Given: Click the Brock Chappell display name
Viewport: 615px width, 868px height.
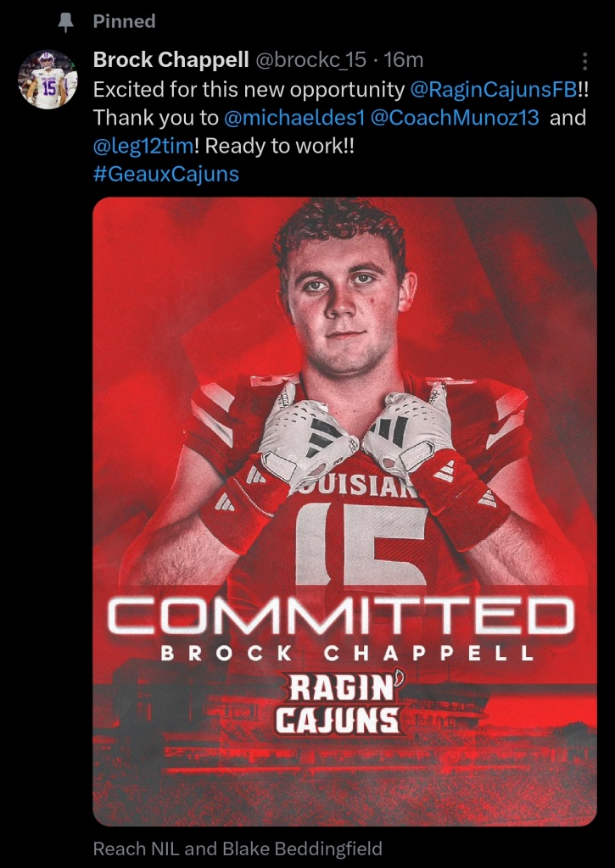Looking at the screenshot, I should click(x=171, y=60).
